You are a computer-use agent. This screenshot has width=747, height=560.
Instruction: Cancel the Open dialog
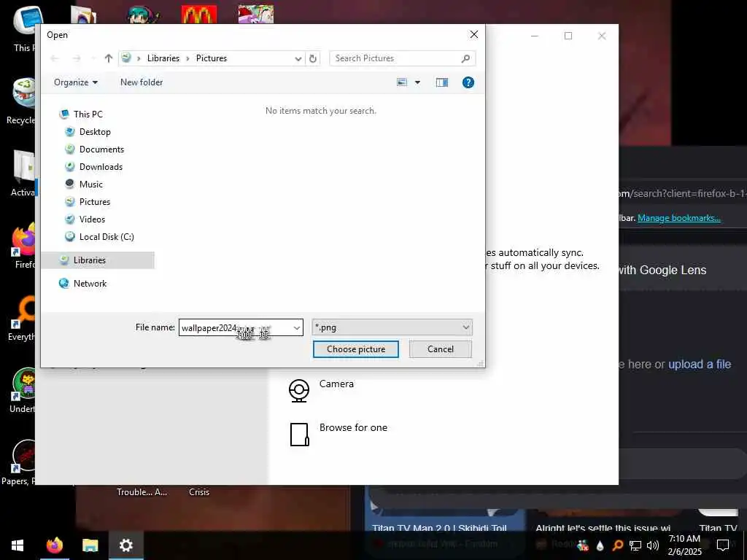440,349
